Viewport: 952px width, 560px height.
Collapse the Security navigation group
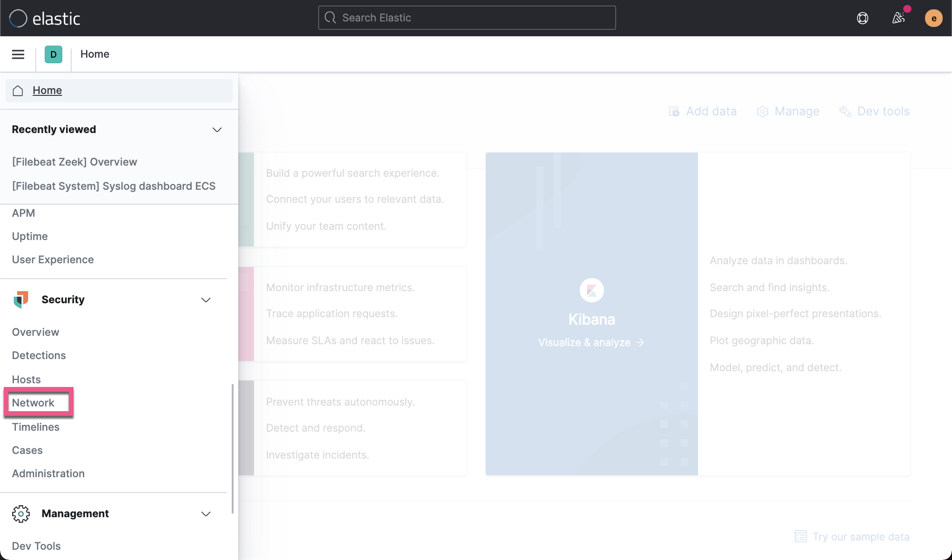pos(205,300)
